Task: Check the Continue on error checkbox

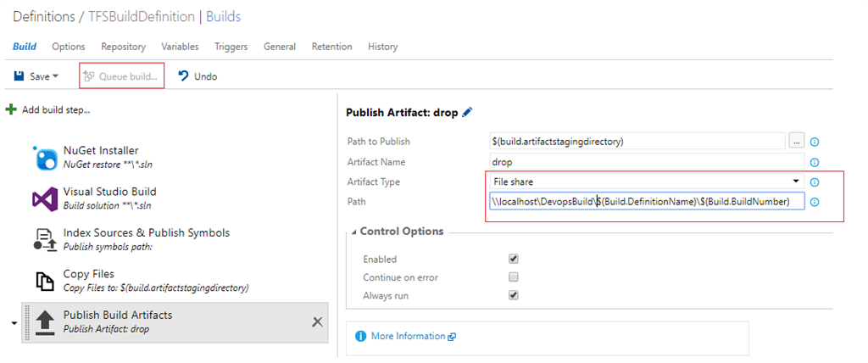Action: click(513, 277)
